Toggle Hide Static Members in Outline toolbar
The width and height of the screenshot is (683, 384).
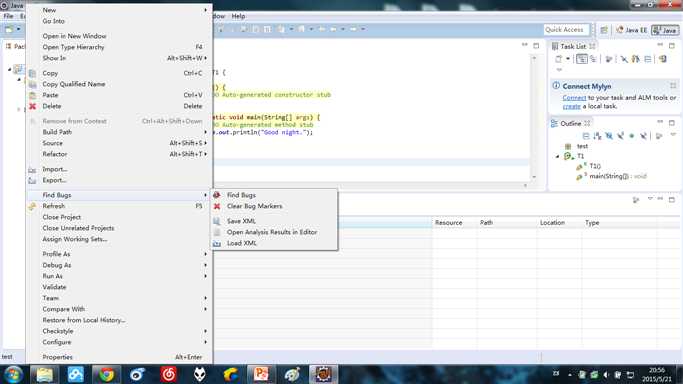pyautogui.click(x=620, y=136)
